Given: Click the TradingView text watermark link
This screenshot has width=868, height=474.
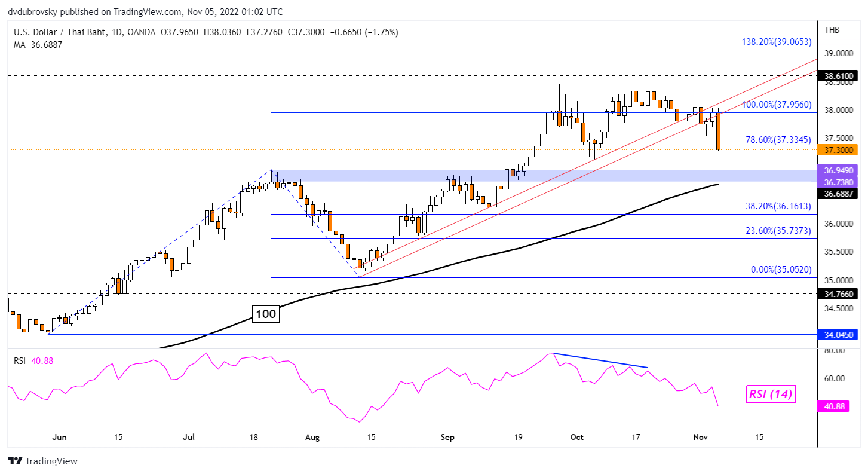Looking at the screenshot, I should click(x=51, y=461).
